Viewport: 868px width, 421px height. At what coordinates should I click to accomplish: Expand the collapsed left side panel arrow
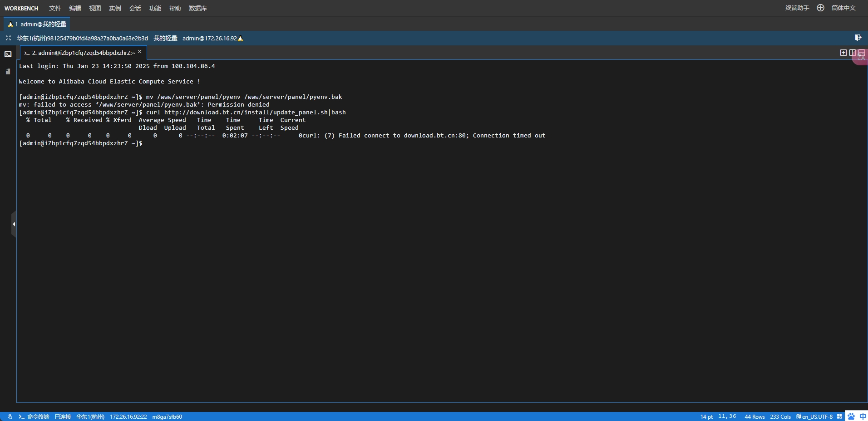pyautogui.click(x=14, y=224)
